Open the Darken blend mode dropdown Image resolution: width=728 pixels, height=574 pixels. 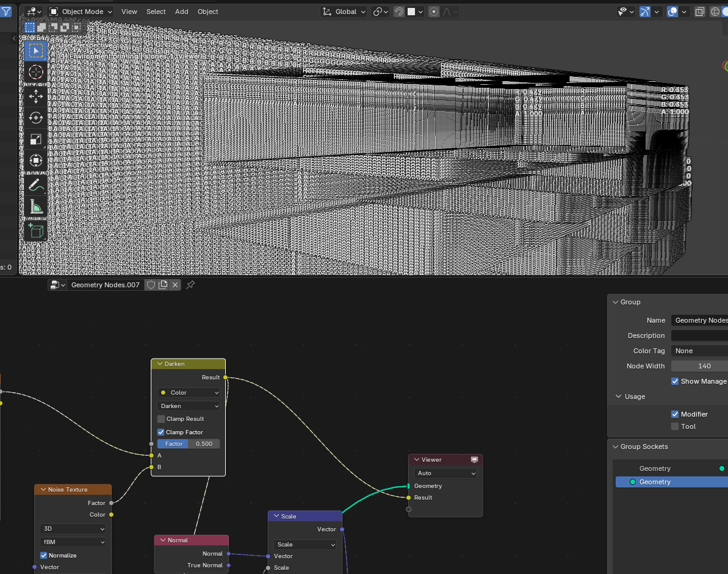pos(189,406)
